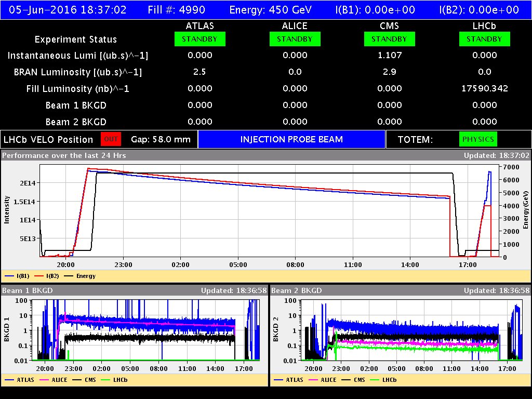The width and height of the screenshot is (532, 399).
Task: Click the I(B1): 0.00e+00 header value
Action: tap(375, 9)
